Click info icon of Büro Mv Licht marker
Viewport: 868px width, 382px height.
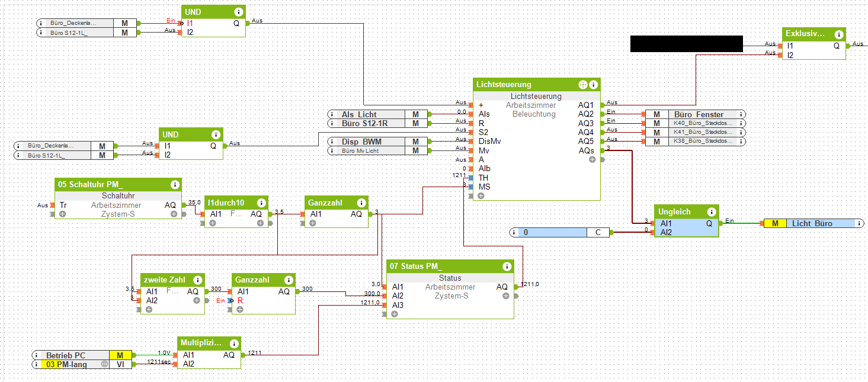coord(331,151)
